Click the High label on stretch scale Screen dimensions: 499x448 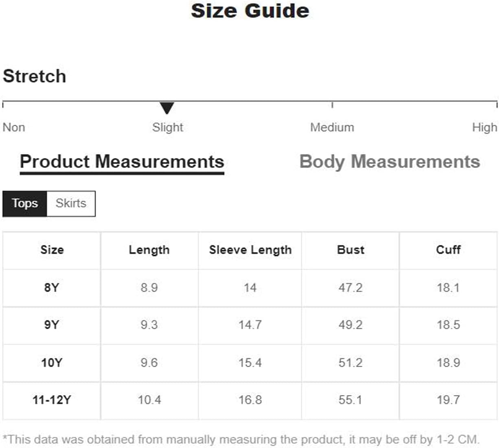(x=484, y=127)
